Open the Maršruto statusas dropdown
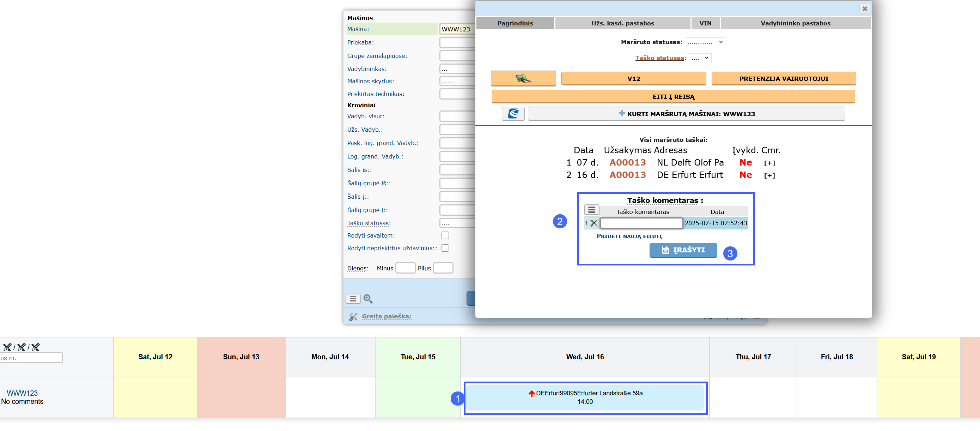The height and width of the screenshot is (431, 980). 705,42
